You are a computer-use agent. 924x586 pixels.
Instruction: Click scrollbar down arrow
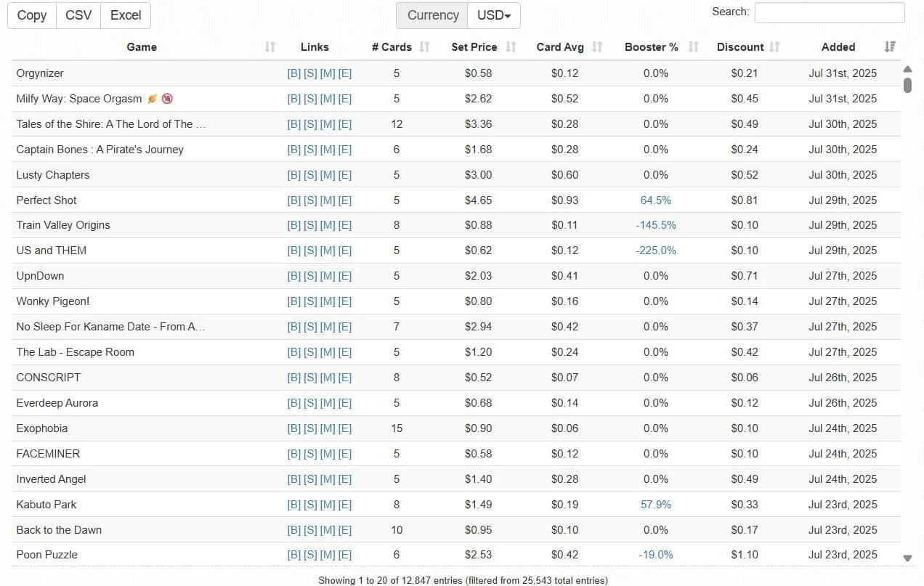point(907,558)
